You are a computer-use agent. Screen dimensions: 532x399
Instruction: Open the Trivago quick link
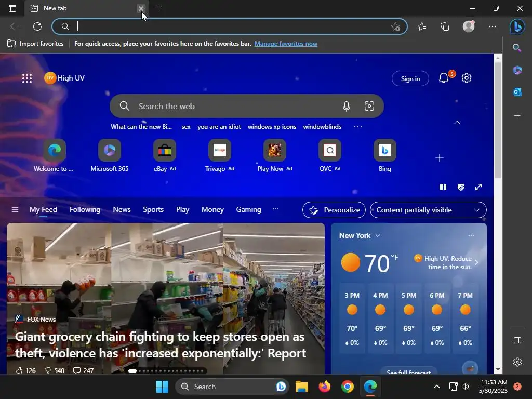pos(220,156)
